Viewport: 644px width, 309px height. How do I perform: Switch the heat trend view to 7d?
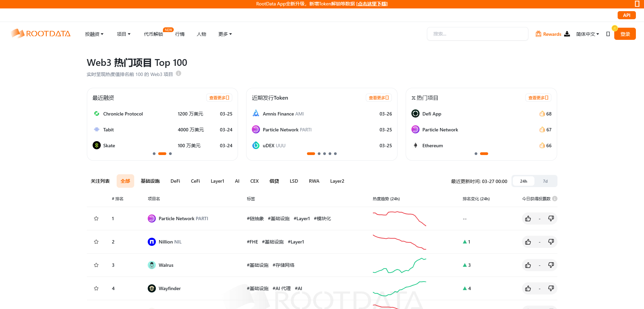click(545, 181)
